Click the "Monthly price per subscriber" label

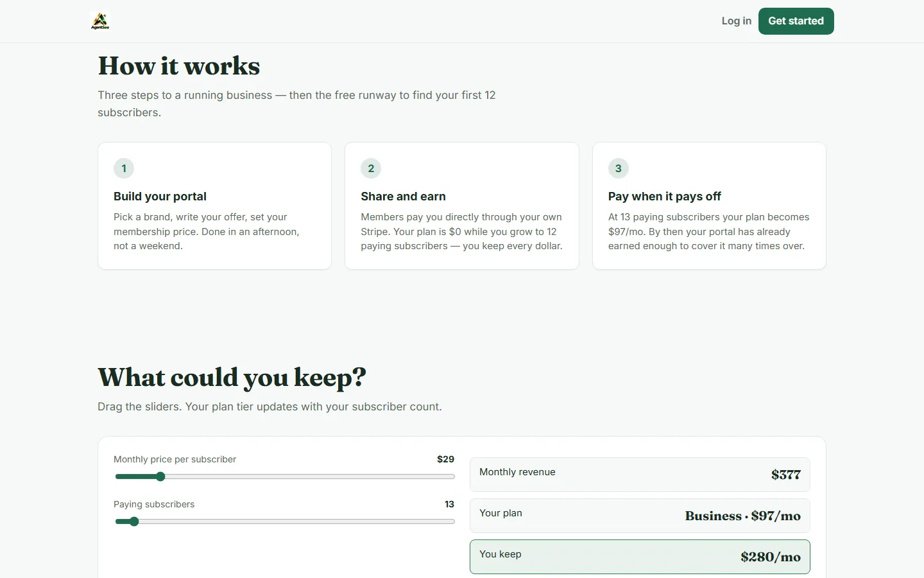tap(175, 459)
